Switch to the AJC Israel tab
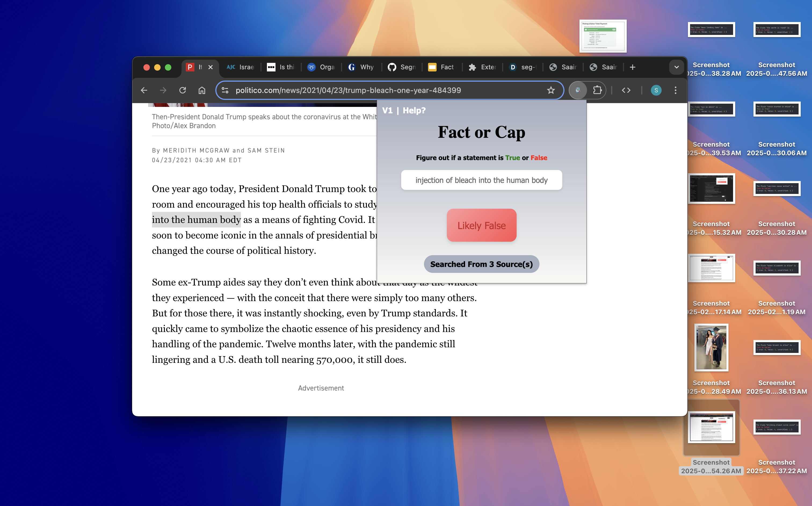The width and height of the screenshot is (812, 506). click(240, 67)
